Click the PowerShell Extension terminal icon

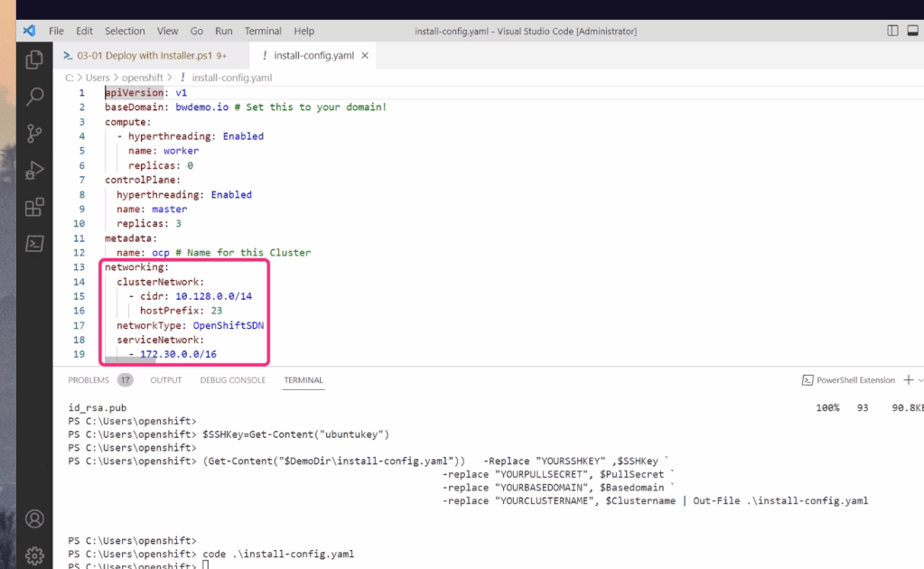tap(807, 380)
